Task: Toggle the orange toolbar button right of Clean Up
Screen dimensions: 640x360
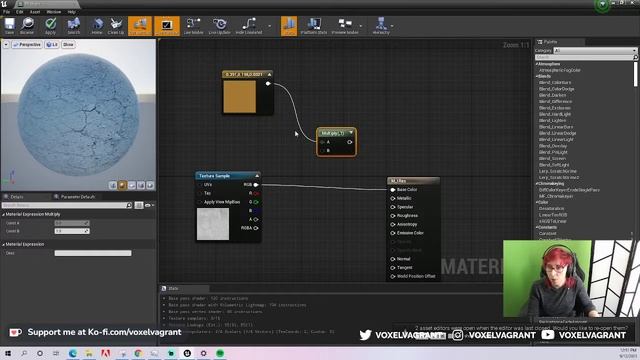Action: pyautogui.click(x=140, y=26)
